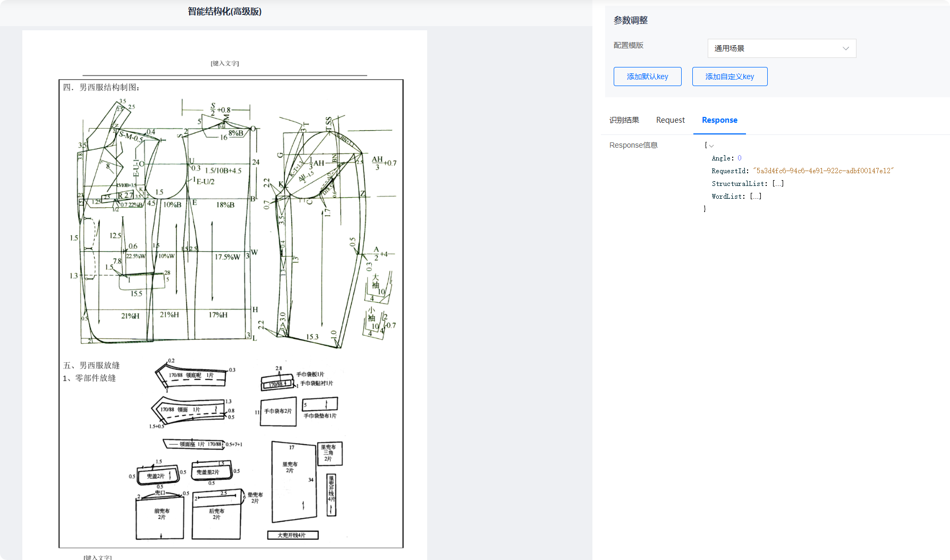The image size is (950, 560).
Task: Click the 四. 男西服结构制图 heading in document
Action: (x=101, y=87)
